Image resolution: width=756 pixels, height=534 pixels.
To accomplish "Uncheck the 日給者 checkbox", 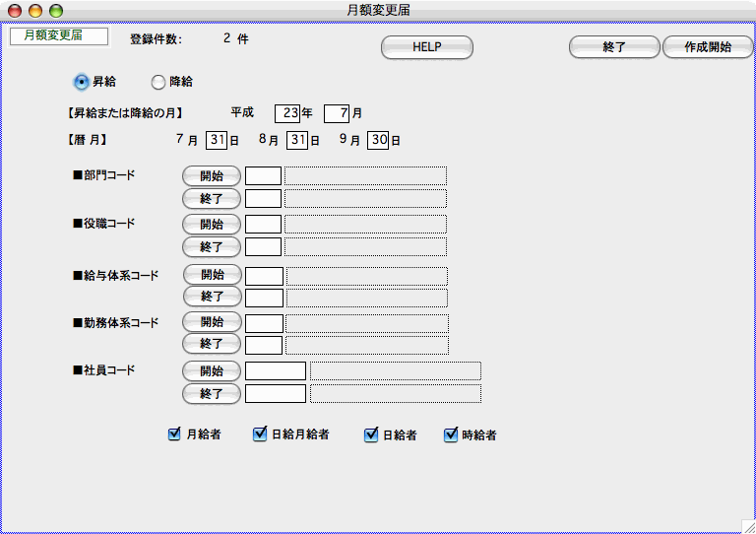I will pyautogui.click(x=371, y=434).
